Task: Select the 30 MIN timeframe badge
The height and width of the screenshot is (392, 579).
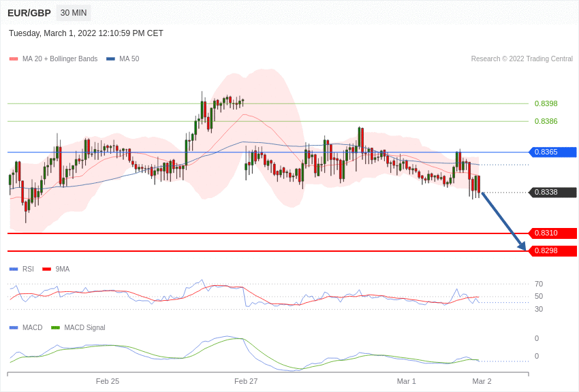Action: coord(74,13)
